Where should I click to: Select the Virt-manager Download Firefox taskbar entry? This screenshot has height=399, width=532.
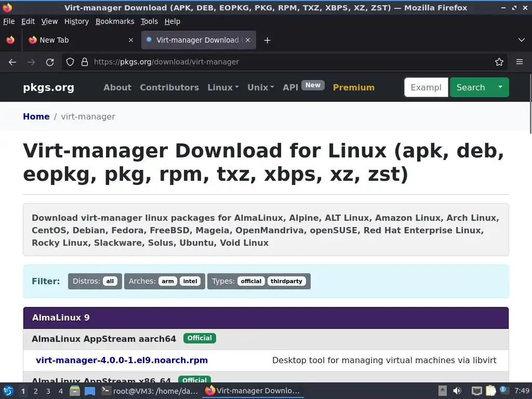click(253, 391)
